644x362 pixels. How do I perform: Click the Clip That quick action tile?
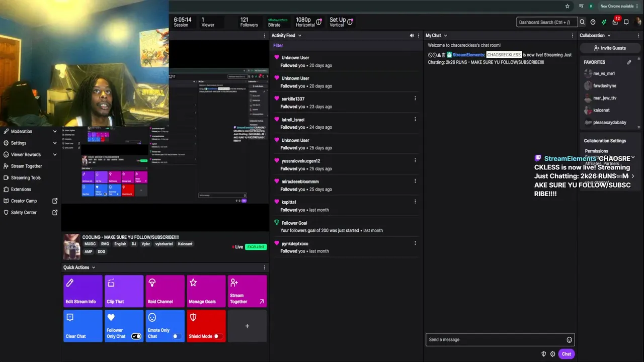tap(124, 291)
